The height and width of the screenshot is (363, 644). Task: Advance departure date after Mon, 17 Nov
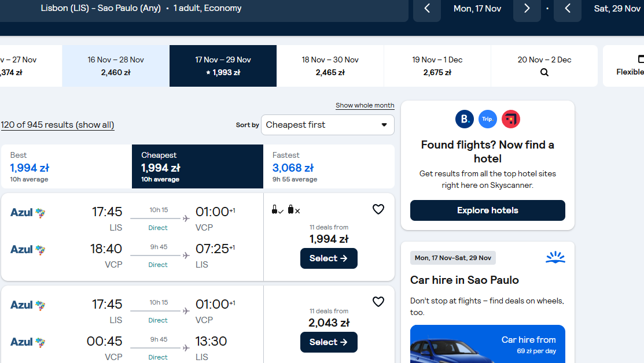[x=527, y=8]
